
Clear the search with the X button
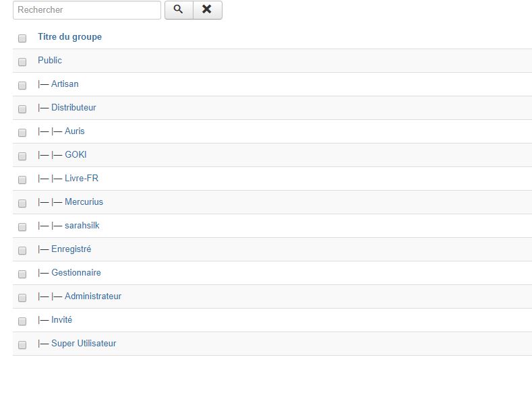pyautogui.click(x=207, y=9)
